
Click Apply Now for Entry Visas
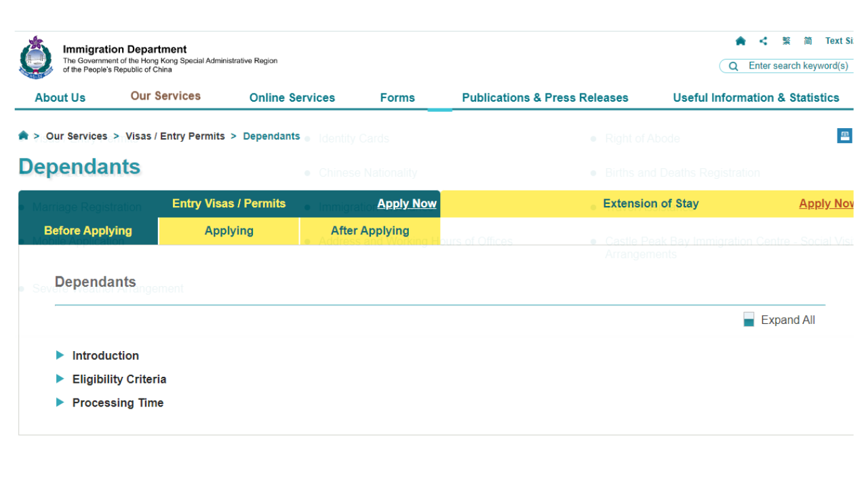(x=407, y=203)
